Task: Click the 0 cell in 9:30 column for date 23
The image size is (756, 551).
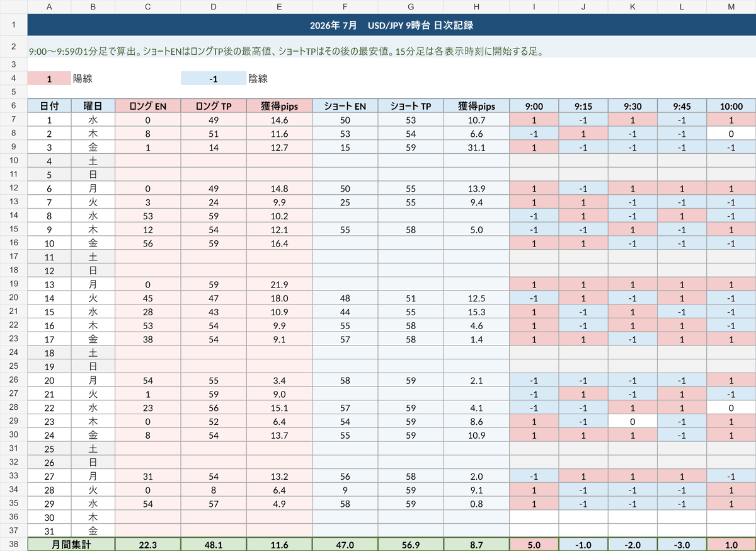Action: 633,420
